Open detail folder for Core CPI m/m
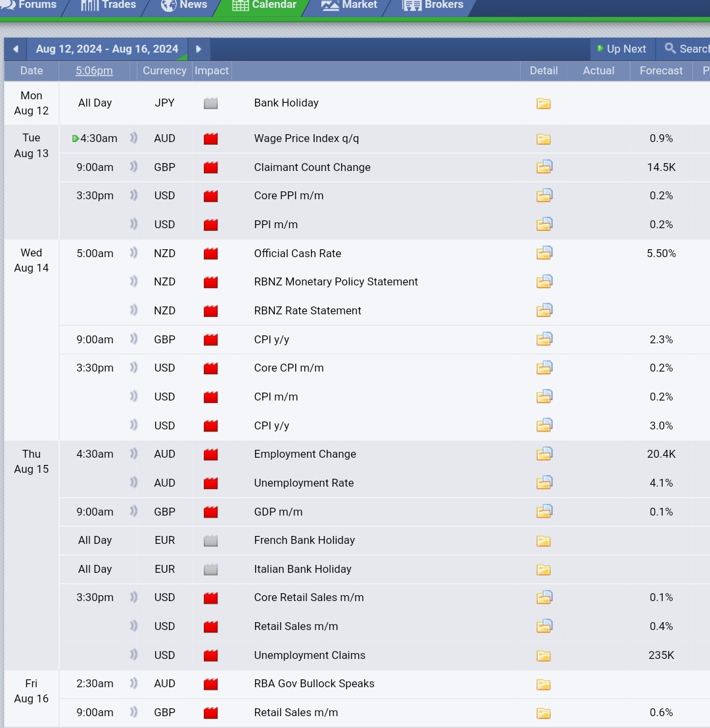The width and height of the screenshot is (710, 728). pyautogui.click(x=544, y=368)
